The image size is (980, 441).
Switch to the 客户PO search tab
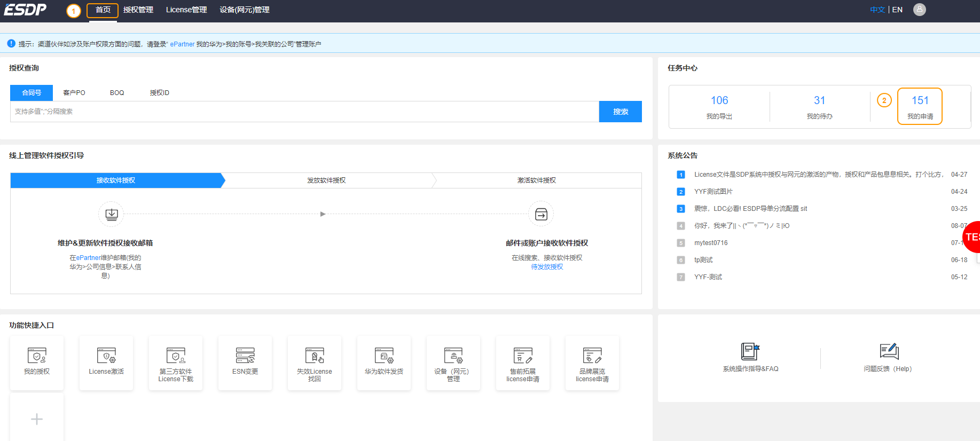74,93
